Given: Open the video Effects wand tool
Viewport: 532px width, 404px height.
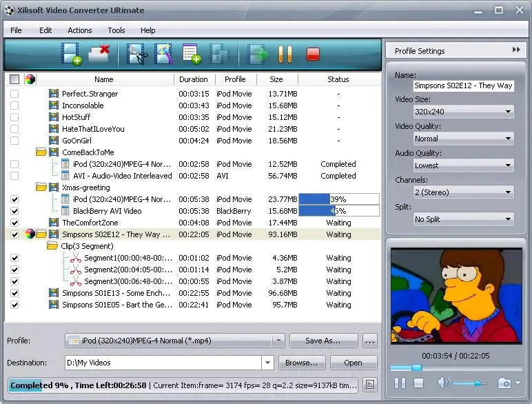Looking at the screenshot, I should point(163,54).
